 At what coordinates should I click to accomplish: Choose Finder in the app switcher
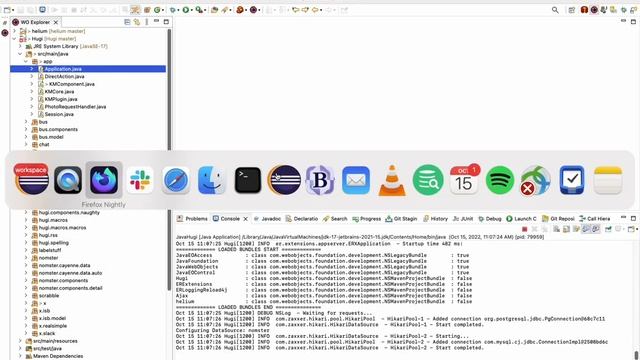212,180
